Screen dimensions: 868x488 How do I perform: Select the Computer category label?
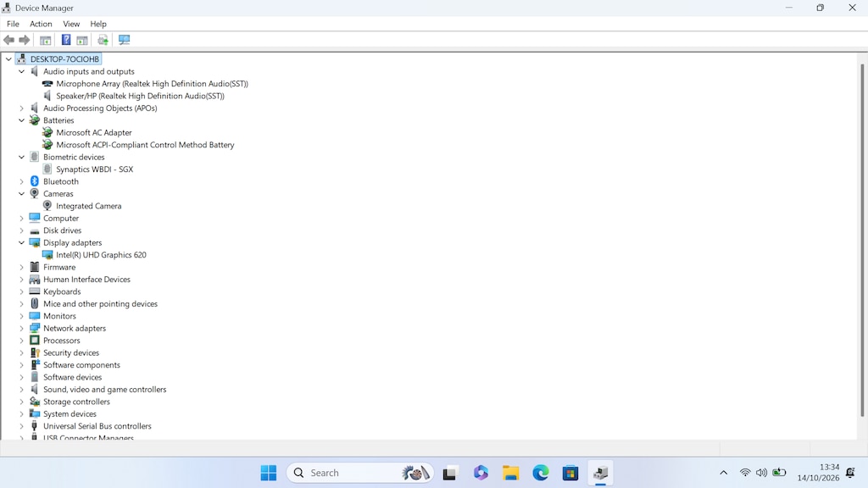(x=61, y=218)
